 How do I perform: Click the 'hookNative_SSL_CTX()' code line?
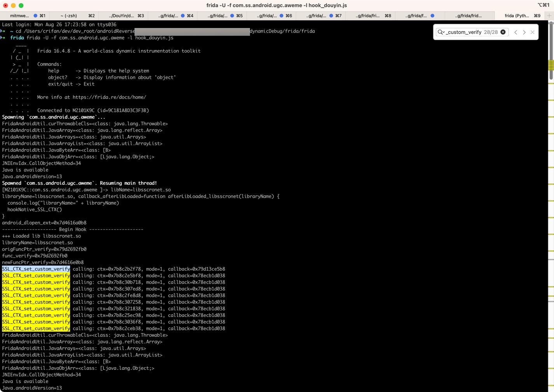pos(35,210)
